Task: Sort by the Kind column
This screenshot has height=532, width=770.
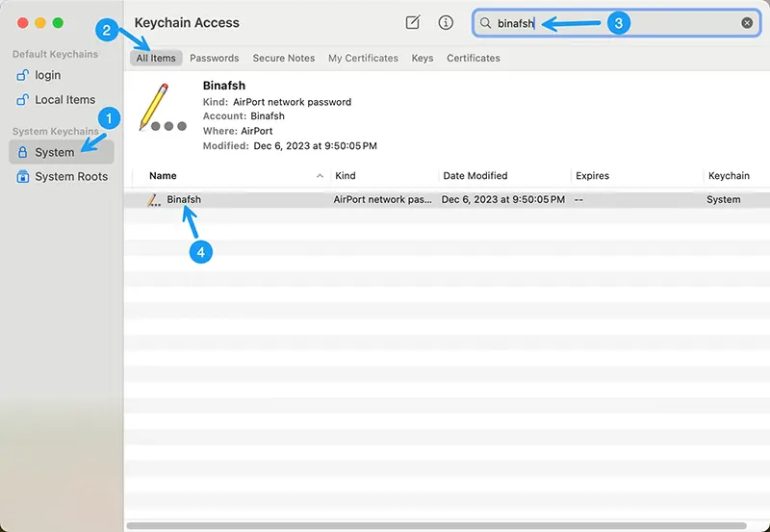Action: coord(346,176)
